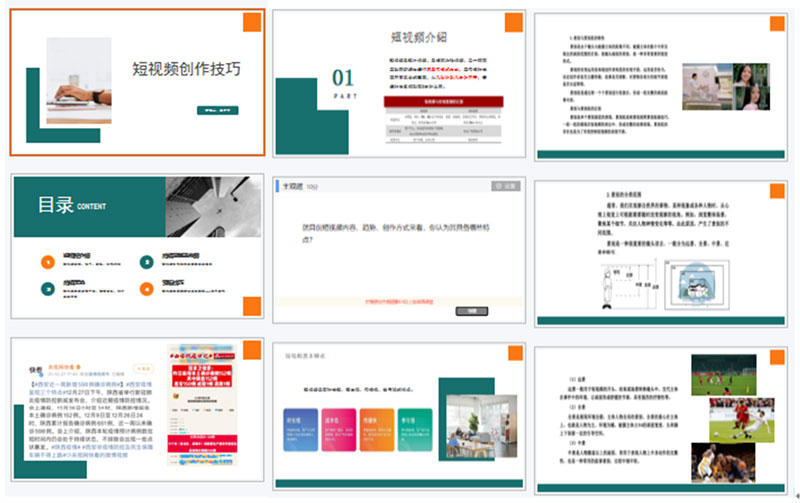The width and height of the screenshot is (800, 503).
Task: Click the red table header on 短视频介绍 slide
Action: [x=441, y=101]
